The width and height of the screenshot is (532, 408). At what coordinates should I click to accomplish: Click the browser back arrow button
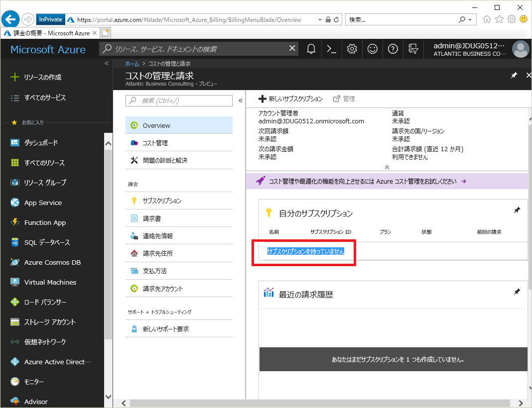10,19
